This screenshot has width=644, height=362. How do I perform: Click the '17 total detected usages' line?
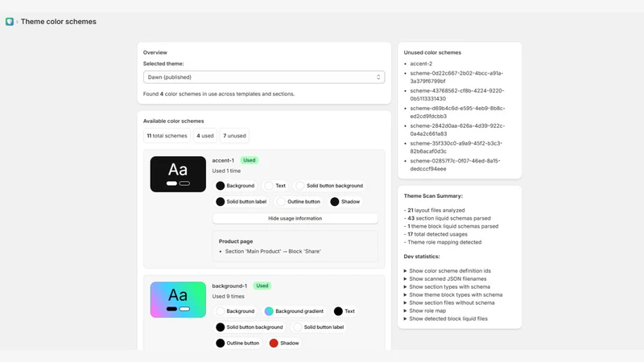click(436, 234)
